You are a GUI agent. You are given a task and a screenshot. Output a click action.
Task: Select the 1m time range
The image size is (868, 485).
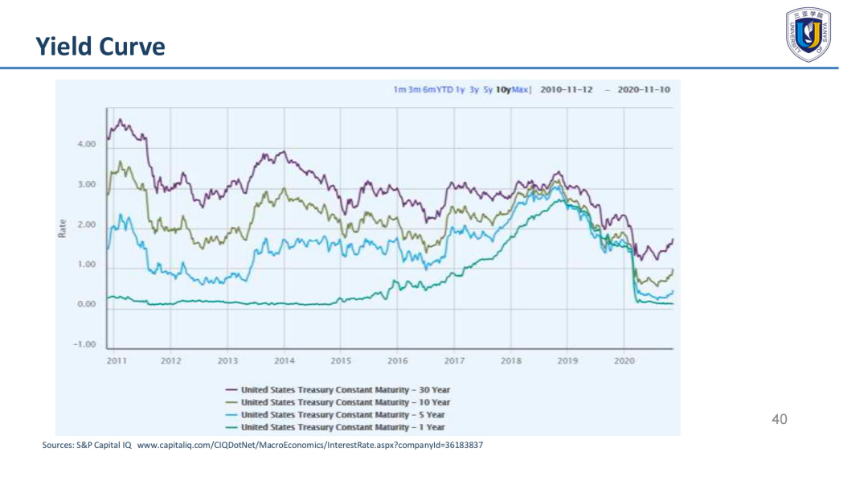click(x=399, y=89)
